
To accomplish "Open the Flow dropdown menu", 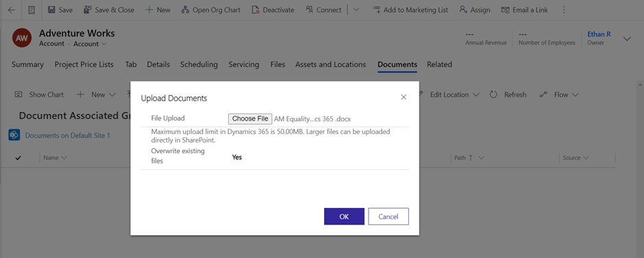I will pos(560,94).
